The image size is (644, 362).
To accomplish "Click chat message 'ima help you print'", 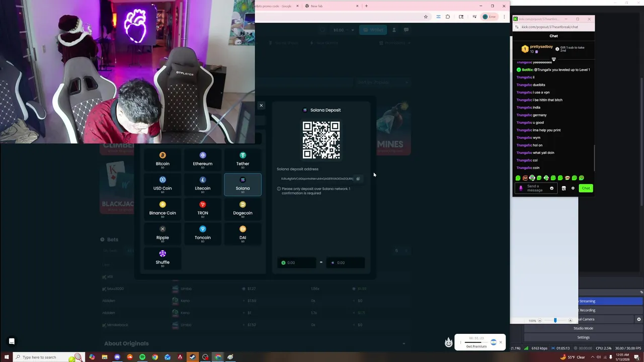I will [546, 130].
